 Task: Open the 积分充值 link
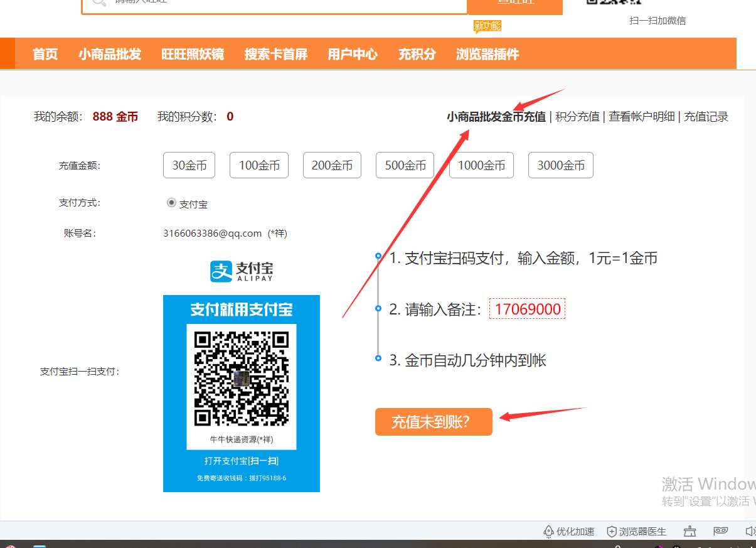coord(578,117)
